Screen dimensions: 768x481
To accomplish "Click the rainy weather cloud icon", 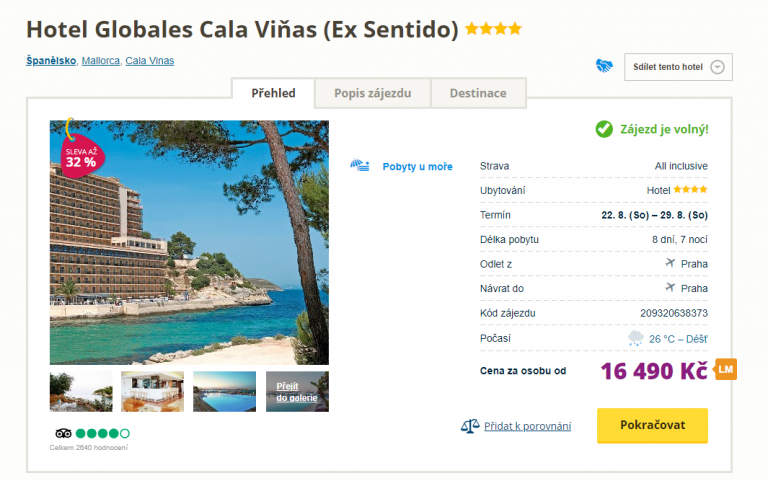I will click(636, 339).
